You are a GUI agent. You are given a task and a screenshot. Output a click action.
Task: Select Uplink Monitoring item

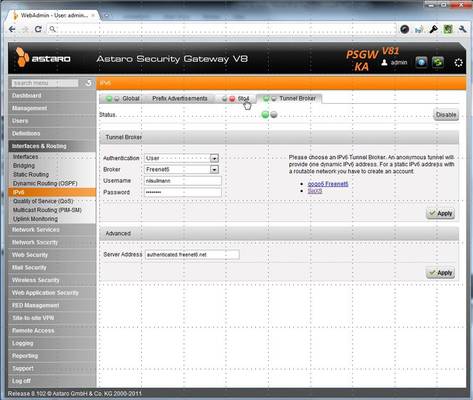(x=52, y=219)
